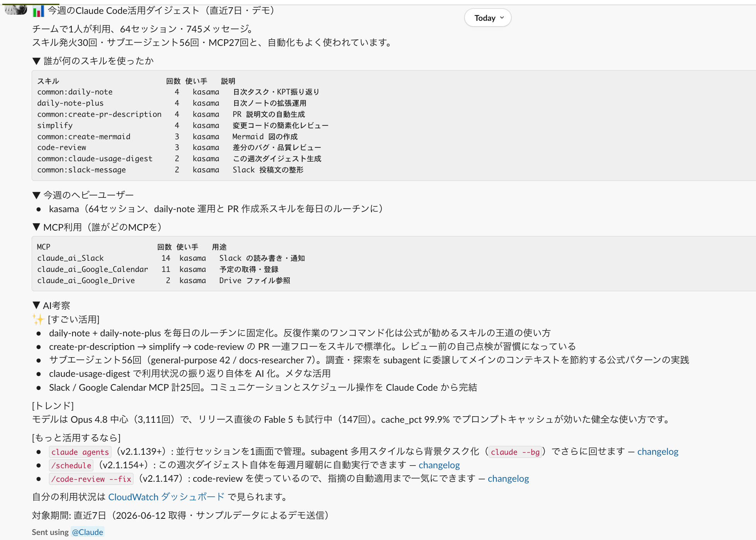Click description 差分のバグ・品質レビュー
The width and height of the screenshot is (756, 540).
tap(277, 147)
